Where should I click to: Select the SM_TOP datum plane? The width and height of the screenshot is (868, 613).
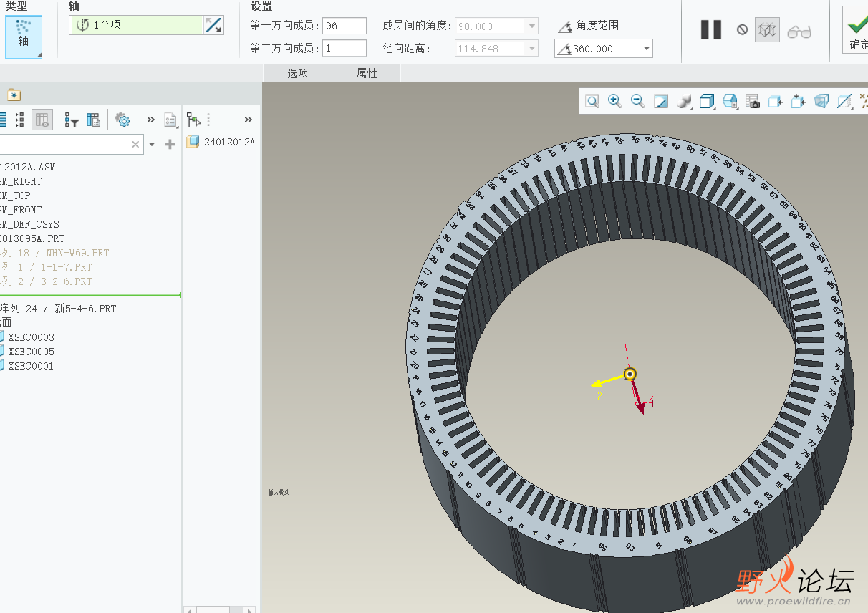click(x=16, y=196)
